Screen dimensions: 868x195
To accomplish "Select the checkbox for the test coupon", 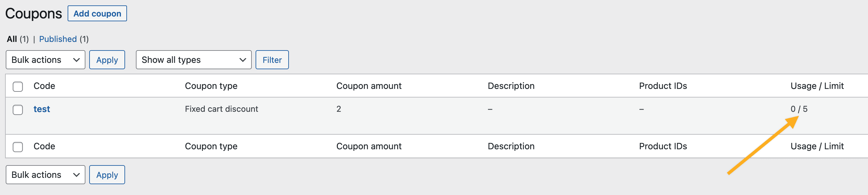I will tap(17, 110).
